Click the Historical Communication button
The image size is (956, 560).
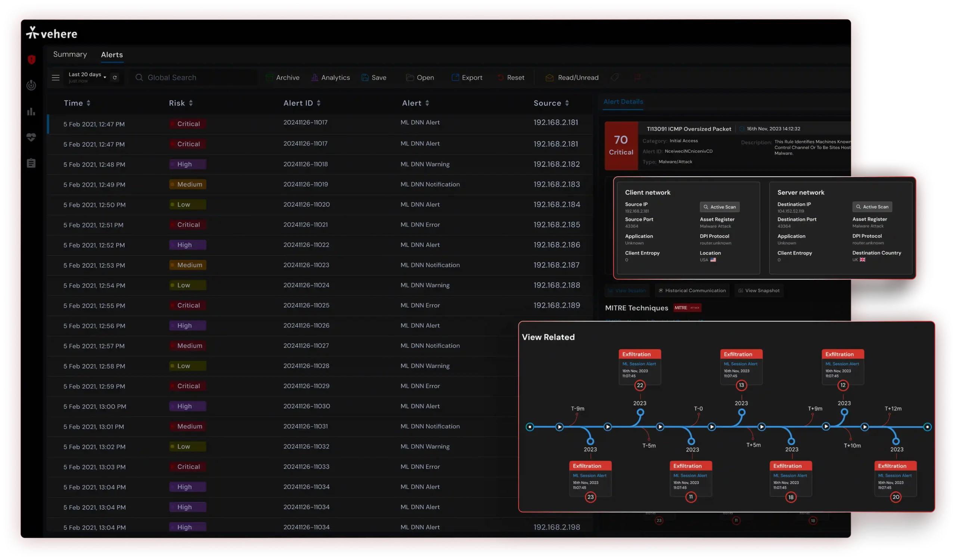pos(692,290)
